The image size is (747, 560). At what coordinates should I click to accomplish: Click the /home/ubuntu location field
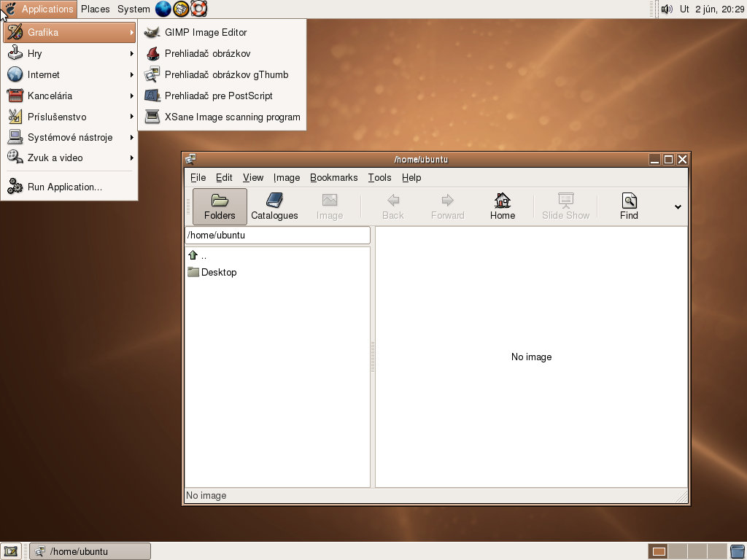tap(277, 236)
